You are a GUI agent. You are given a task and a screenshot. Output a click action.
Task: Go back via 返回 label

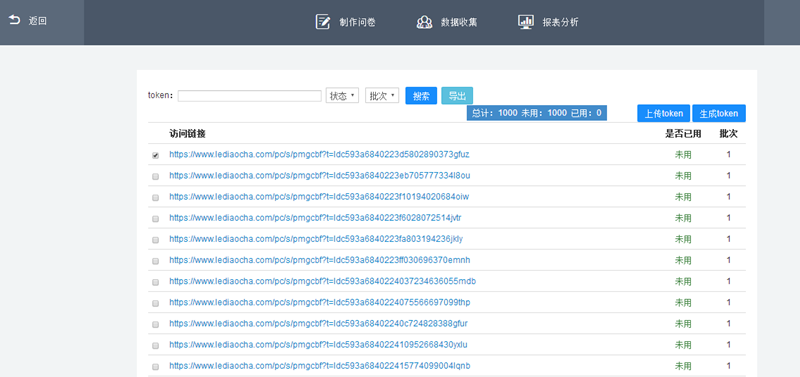click(x=38, y=21)
